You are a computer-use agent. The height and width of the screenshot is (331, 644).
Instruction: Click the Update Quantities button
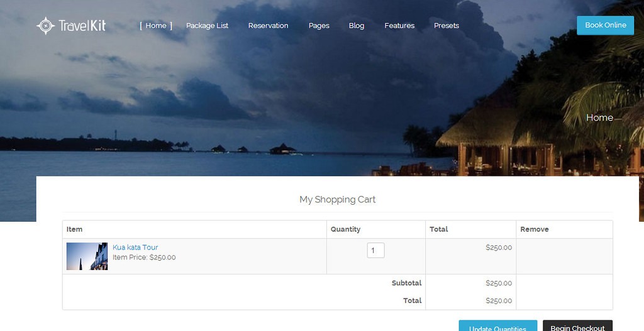click(498, 326)
